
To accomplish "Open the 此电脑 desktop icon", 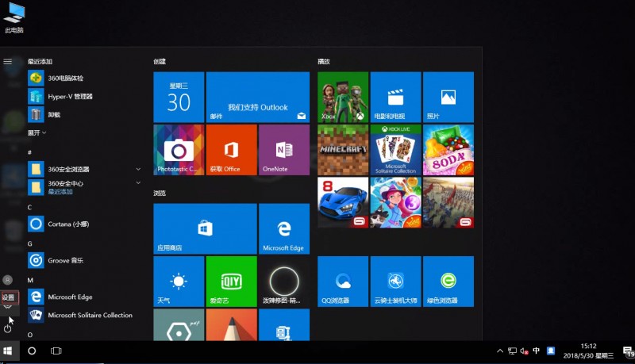I will click(14, 18).
